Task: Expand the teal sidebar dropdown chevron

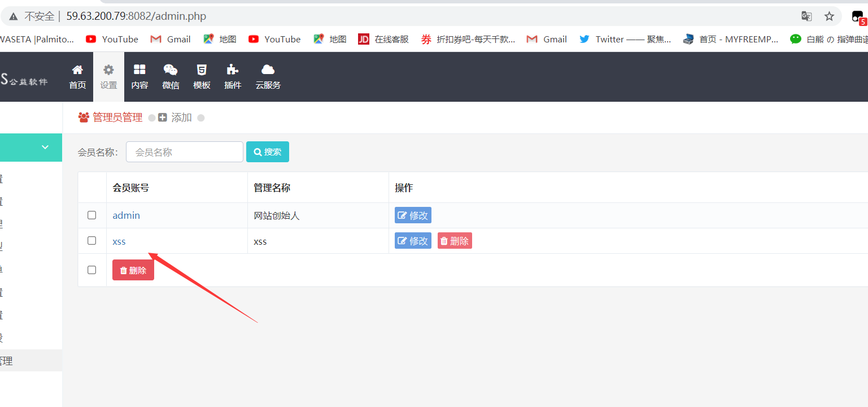Action: [45, 148]
